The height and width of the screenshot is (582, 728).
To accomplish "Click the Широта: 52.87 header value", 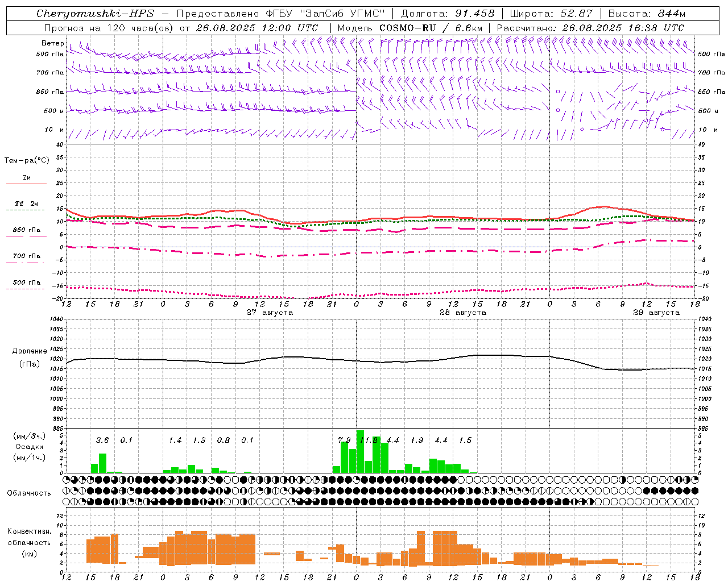I will click(x=551, y=14).
